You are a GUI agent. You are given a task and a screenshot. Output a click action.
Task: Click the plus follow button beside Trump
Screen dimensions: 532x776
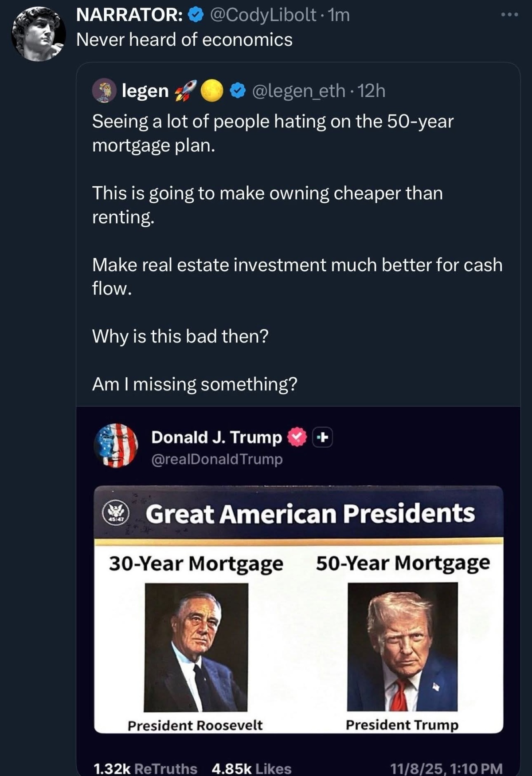pos(323,437)
